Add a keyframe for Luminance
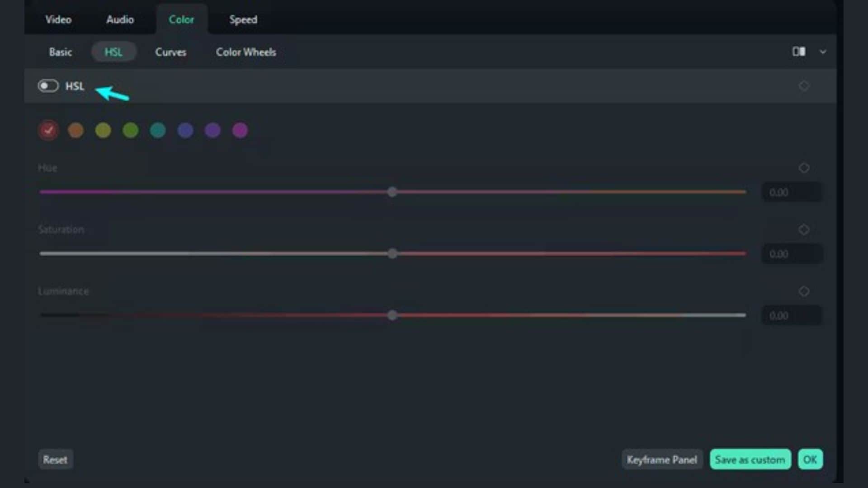 804,291
